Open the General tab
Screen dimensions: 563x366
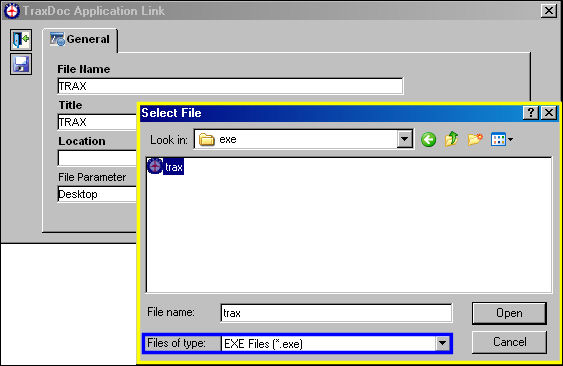[80, 39]
